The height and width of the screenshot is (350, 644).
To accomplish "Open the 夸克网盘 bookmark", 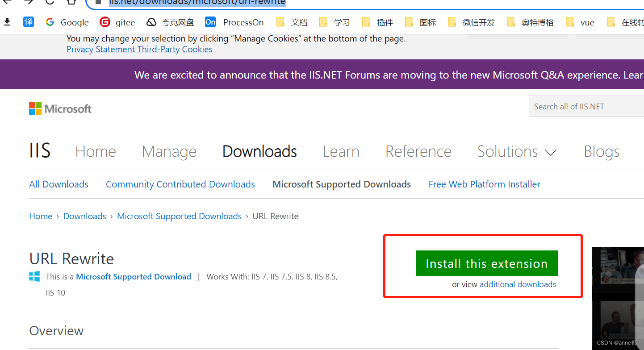I will [x=171, y=22].
